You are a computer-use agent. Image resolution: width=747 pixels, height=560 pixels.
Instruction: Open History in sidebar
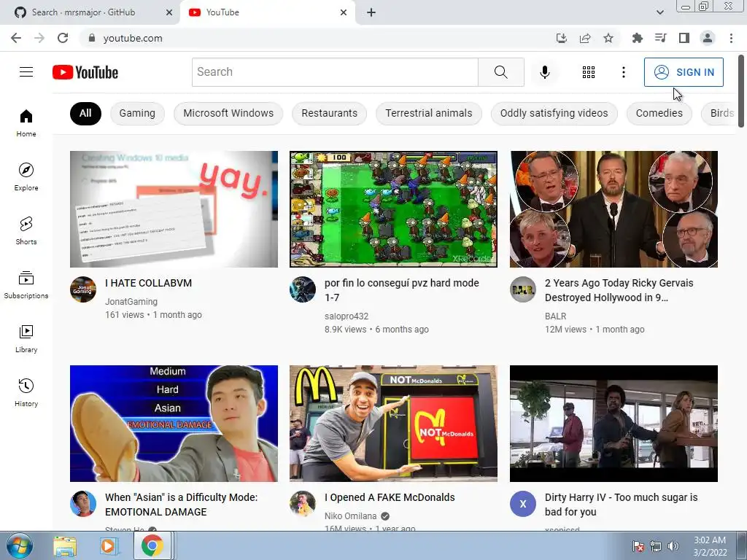(x=26, y=392)
